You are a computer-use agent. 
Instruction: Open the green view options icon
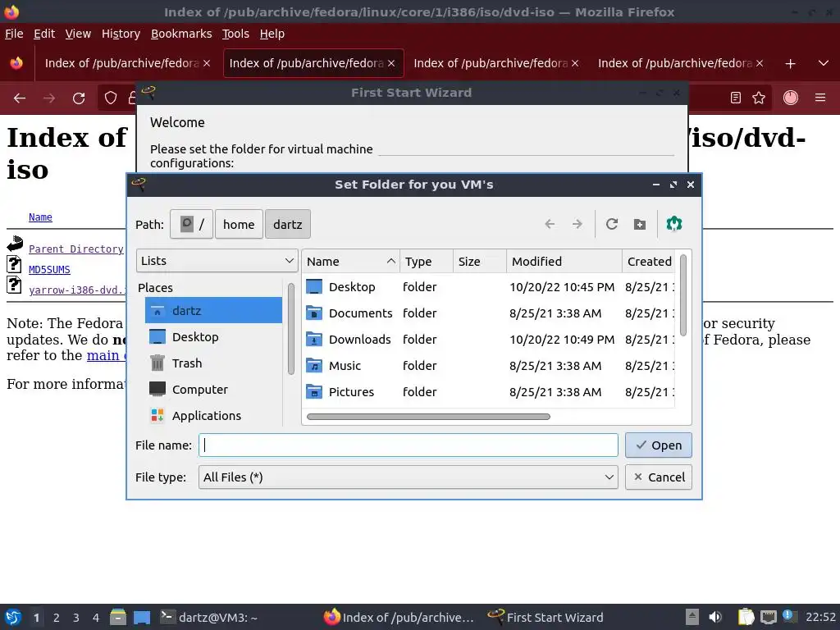674,224
